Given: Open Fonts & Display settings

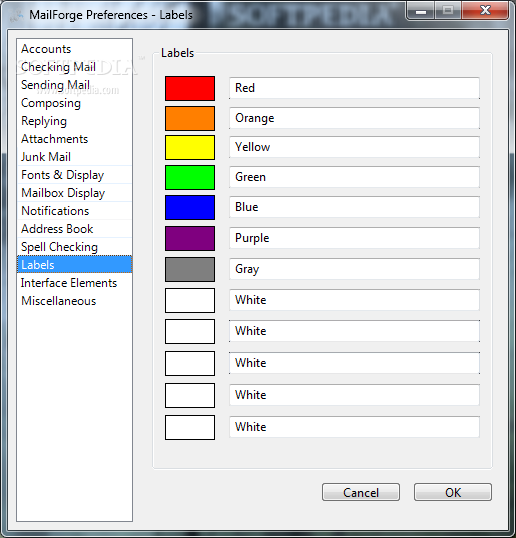Looking at the screenshot, I should click(74, 175).
